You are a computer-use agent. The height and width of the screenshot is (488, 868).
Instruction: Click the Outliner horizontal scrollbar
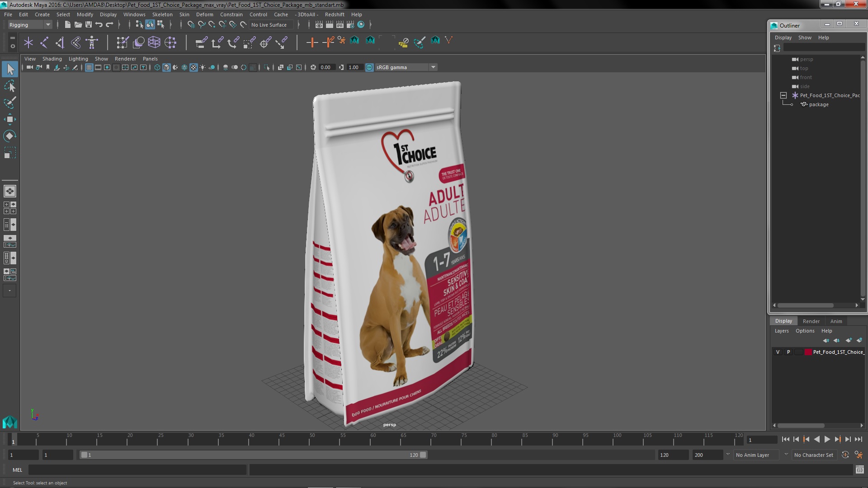806,305
